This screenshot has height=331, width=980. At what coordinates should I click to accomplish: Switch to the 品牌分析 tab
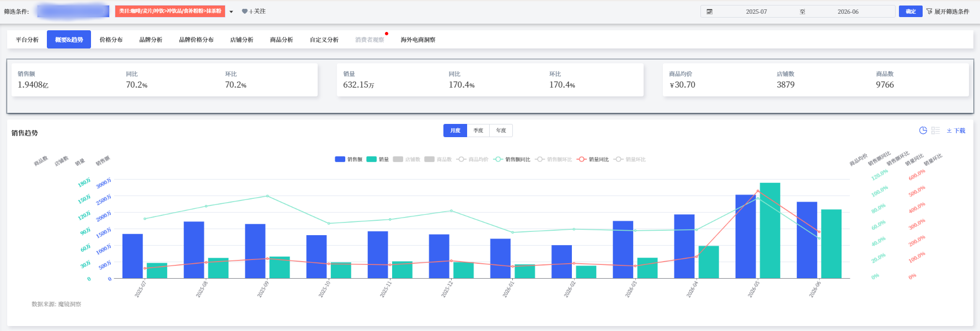tap(151, 40)
